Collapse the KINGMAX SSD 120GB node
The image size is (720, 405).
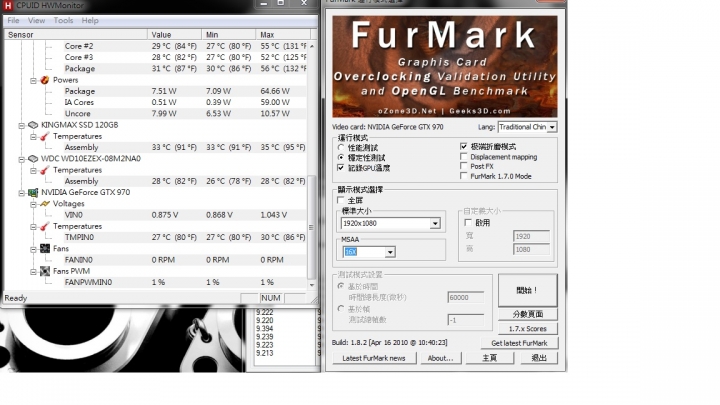coord(21,125)
